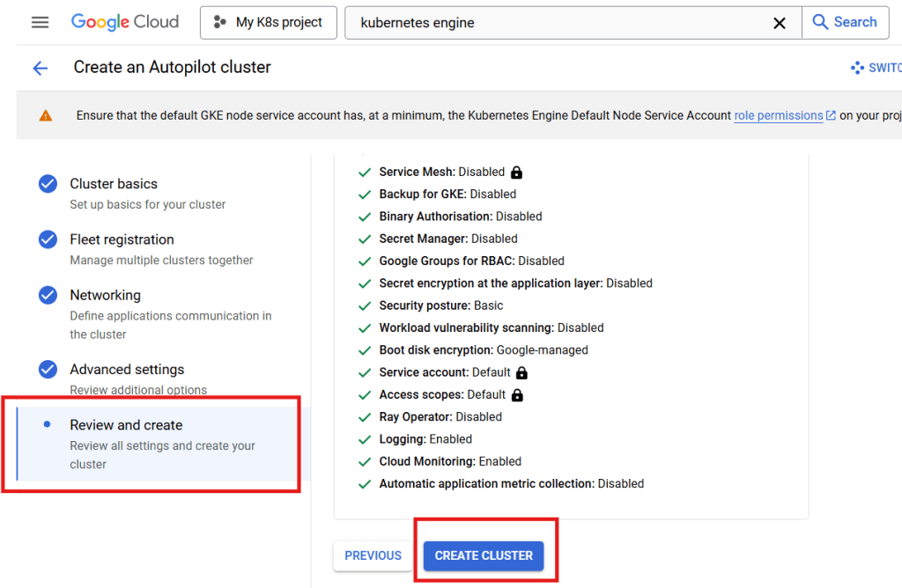The image size is (902, 588).
Task: Click Boot disk encryption: Google-managed row
Action: [x=473, y=350]
